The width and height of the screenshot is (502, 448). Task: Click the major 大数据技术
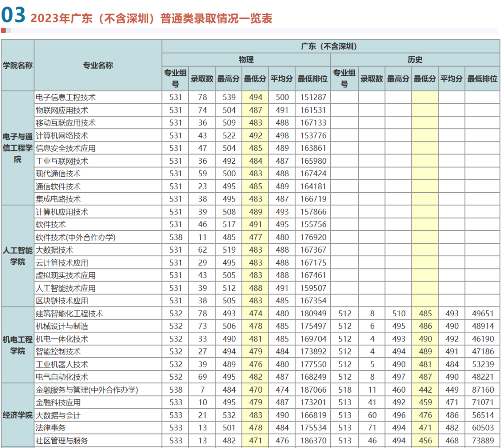54,250
